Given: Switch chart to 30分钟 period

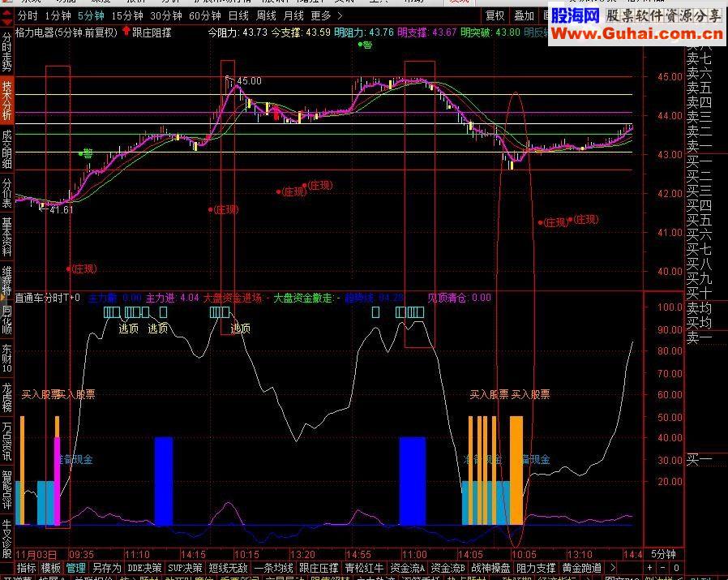Looking at the screenshot, I should click(165, 15).
